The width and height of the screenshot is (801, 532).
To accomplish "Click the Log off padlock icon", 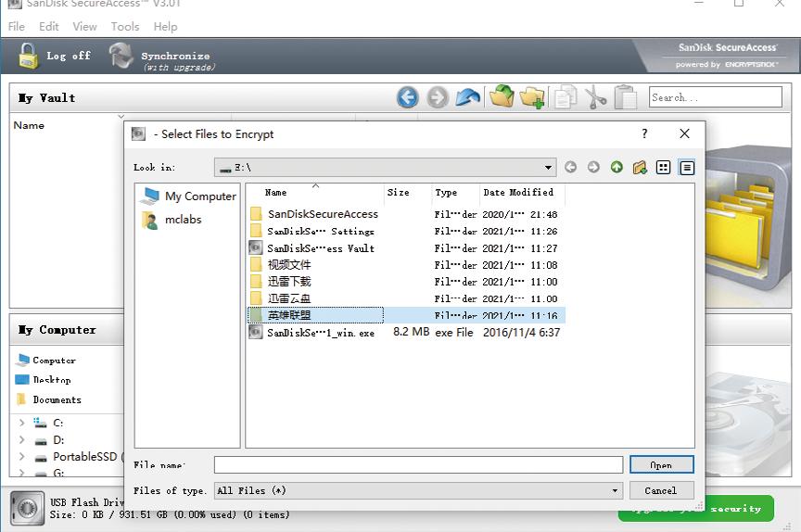I will (29, 56).
